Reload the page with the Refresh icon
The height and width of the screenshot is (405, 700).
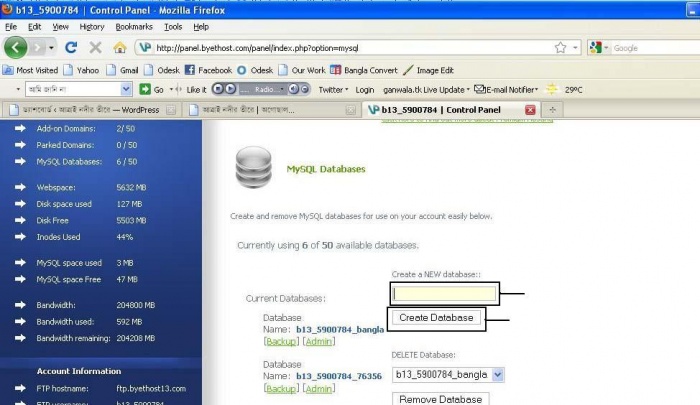(71, 47)
